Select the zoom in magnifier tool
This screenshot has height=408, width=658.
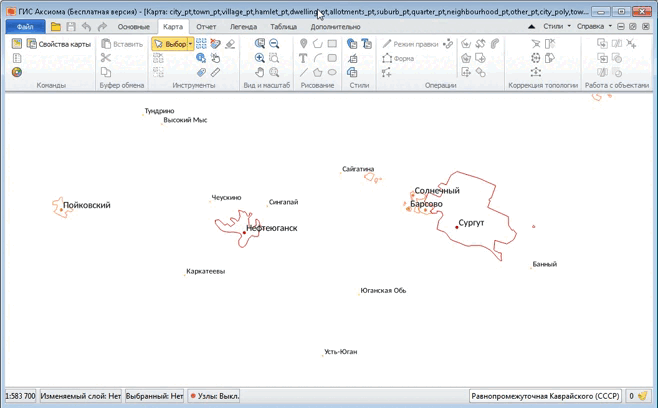[x=260, y=58]
